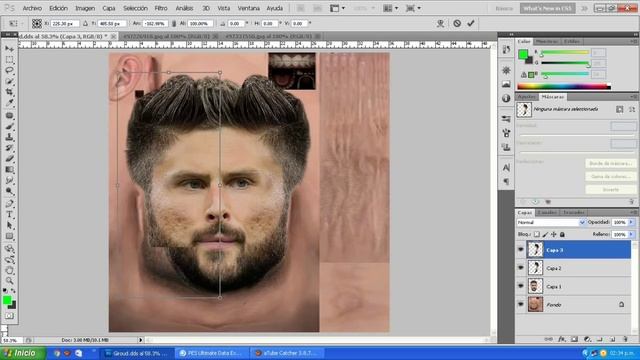
Task: Open the status bar info arrow
Action: [140, 340]
